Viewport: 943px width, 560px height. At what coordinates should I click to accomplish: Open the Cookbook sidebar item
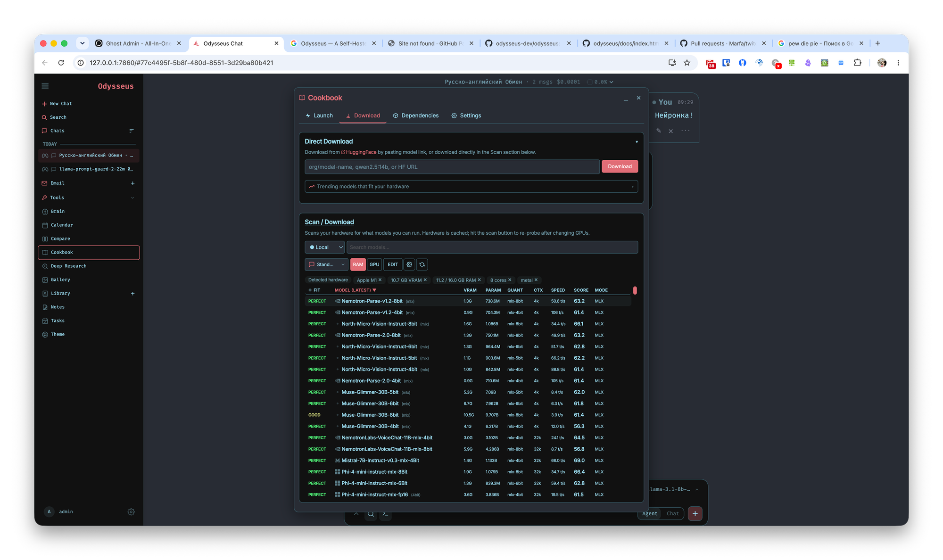(x=89, y=253)
